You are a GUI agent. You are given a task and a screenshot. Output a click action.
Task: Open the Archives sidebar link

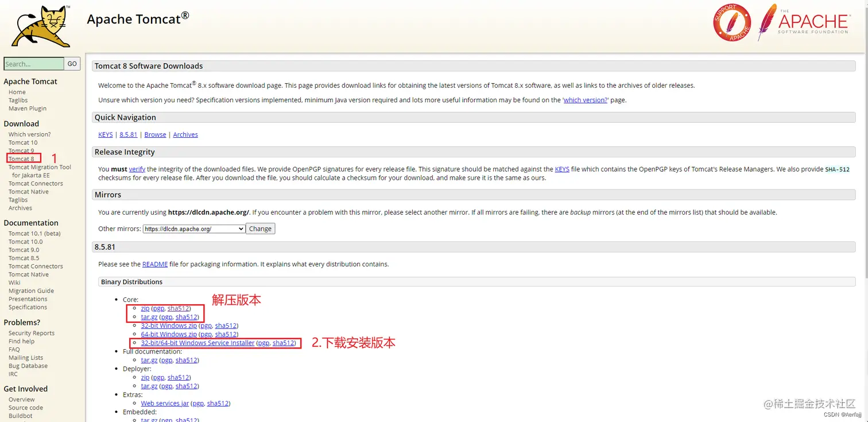point(20,208)
